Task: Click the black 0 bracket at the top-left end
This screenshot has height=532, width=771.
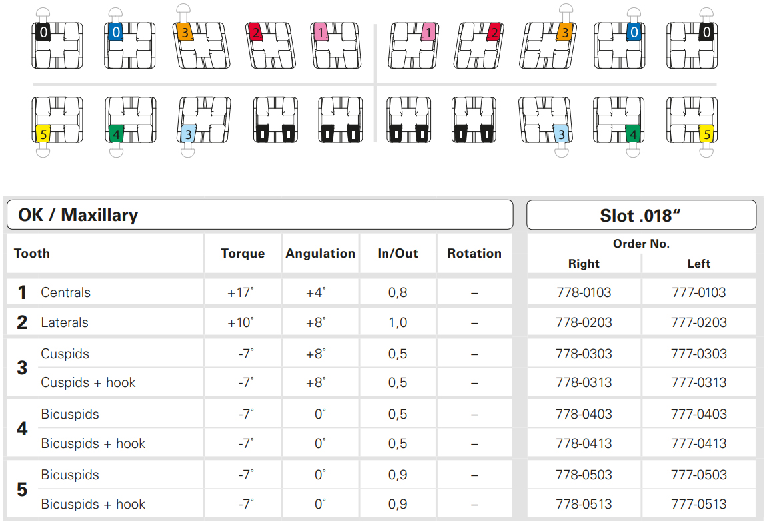Action: [57, 45]
